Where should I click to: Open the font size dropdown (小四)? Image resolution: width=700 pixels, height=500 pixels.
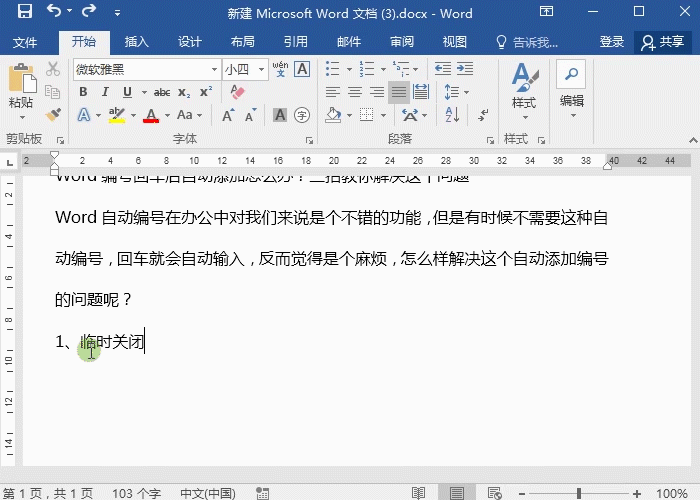262,69
